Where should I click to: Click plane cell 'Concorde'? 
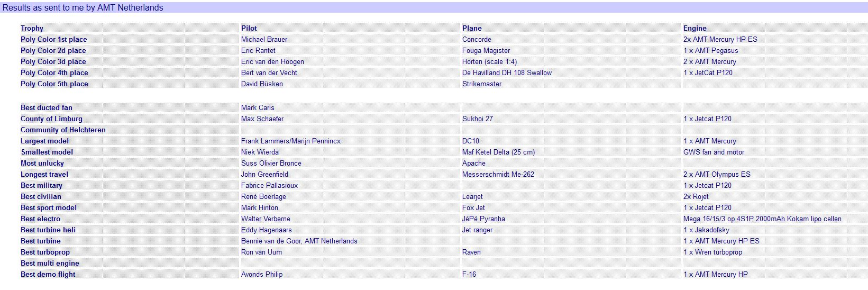click(477, 39)
